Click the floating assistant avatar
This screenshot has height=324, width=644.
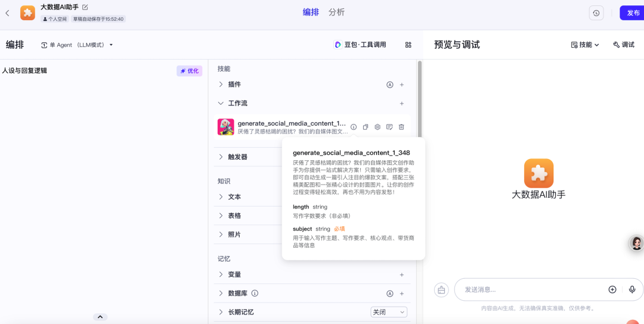coord(637,243)
